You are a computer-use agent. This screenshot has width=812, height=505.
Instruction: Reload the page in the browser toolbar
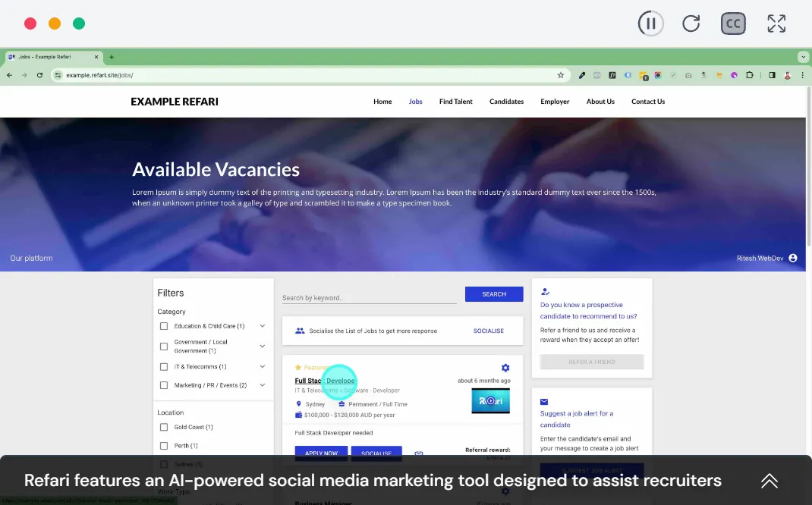[39, 75]
